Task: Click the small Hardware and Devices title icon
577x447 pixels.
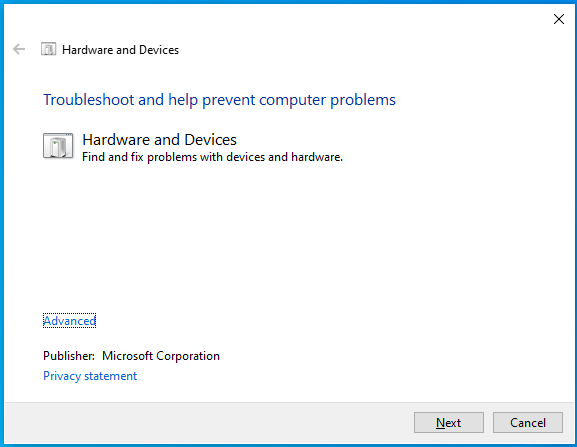Action: pyautogui.click(x=49, y=49)
